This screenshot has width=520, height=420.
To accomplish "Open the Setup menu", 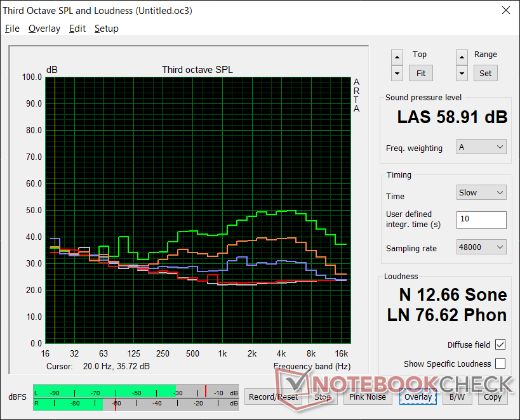I will click(106, 29).
